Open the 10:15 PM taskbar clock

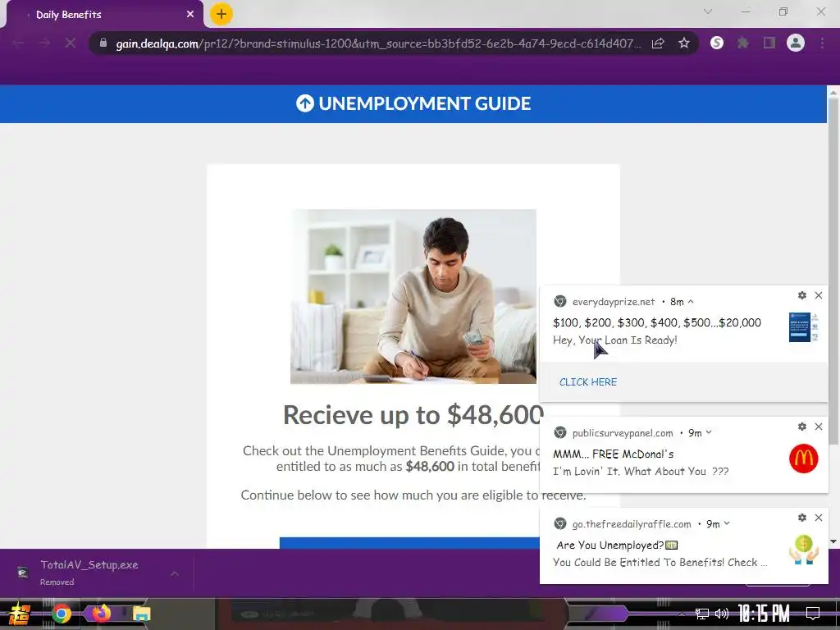pos(764,614)
